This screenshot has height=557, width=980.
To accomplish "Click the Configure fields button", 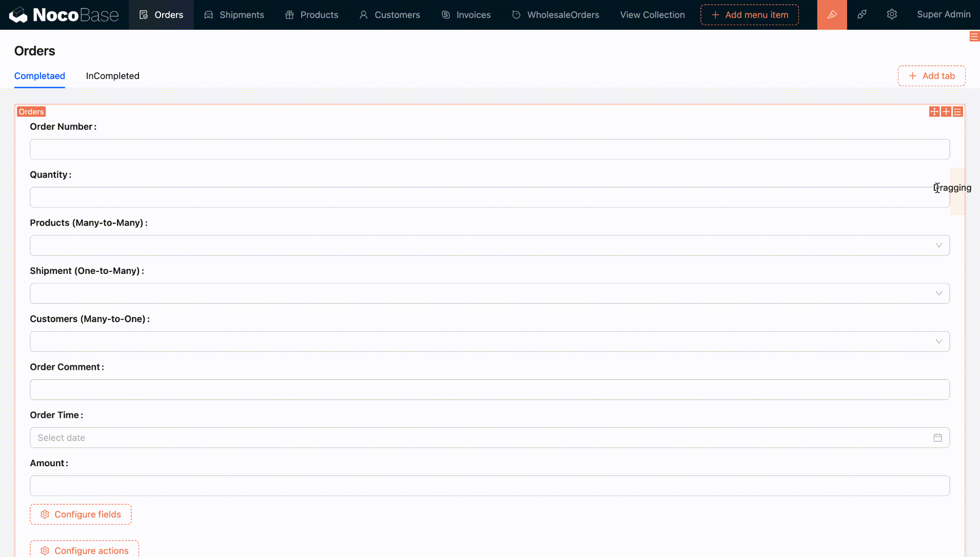I will 81,514.
